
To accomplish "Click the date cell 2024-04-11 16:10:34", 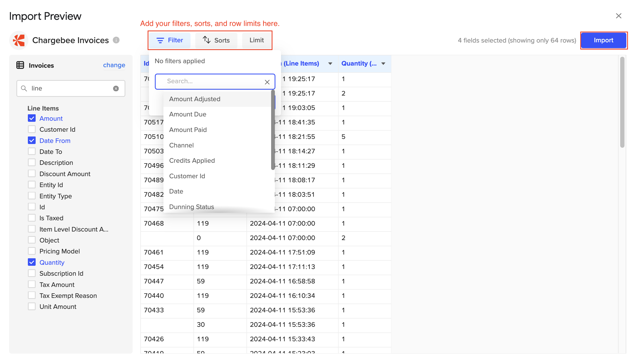I will (292, 296).
